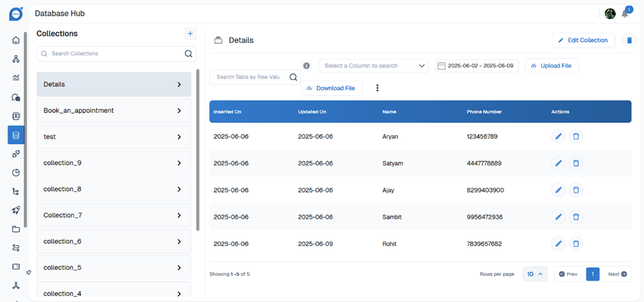Click the Upload File button
The image size is (644, 302).
tap(552, 66)
